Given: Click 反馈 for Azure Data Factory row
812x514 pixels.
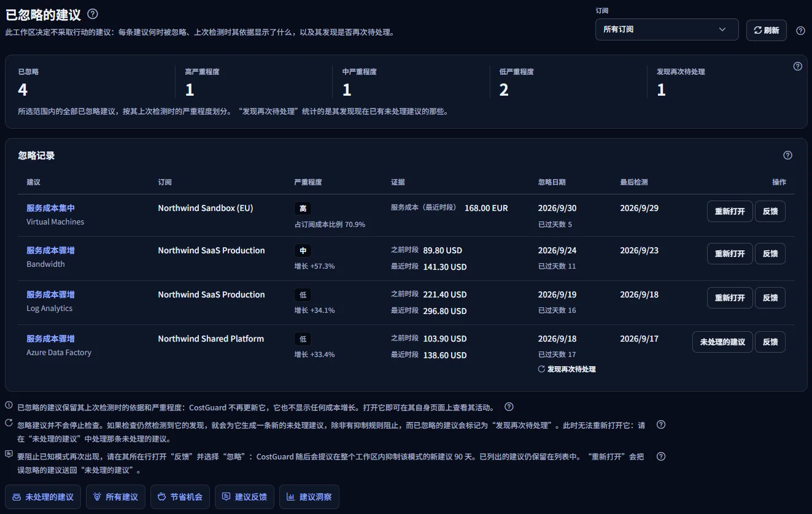Looking at the screenshot, I should [x=770, y=342].
